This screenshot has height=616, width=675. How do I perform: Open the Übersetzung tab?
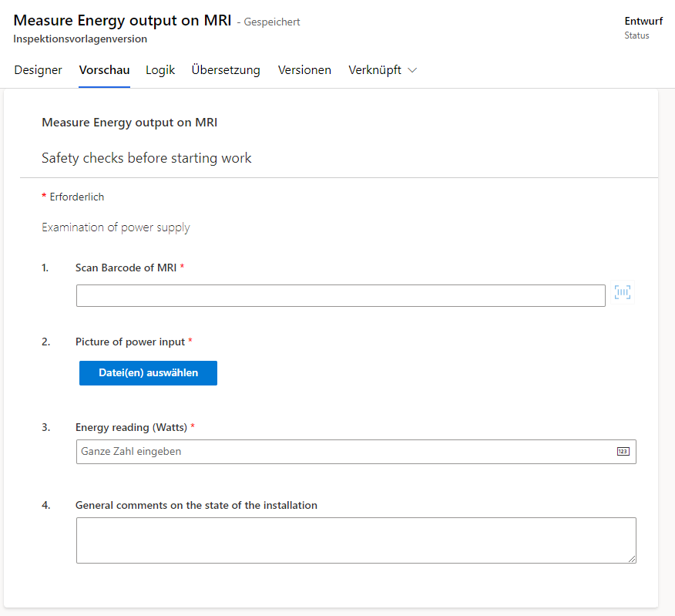tap(226, 70)
